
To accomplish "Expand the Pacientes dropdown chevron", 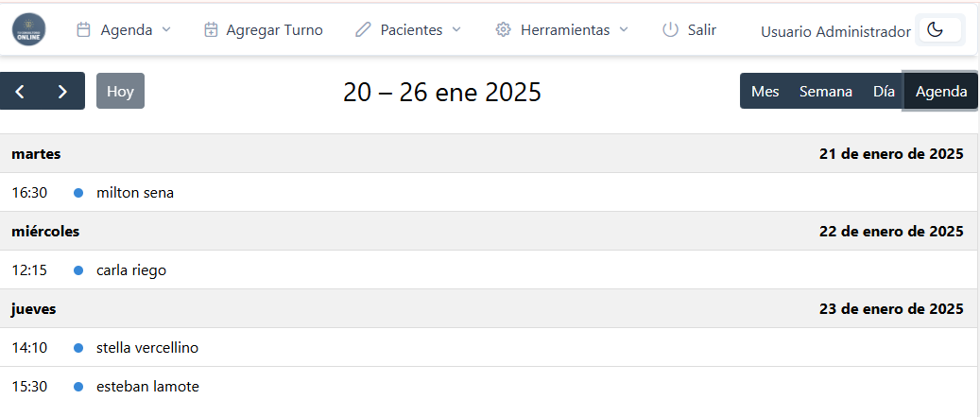I will tap(456, 29).
